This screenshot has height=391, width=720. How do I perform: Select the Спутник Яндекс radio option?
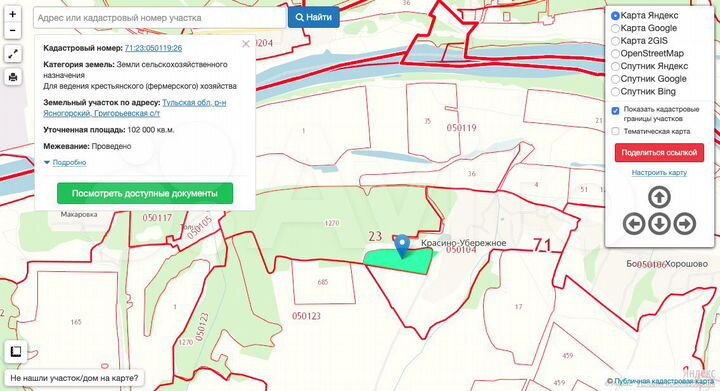[x=615, y=67]
